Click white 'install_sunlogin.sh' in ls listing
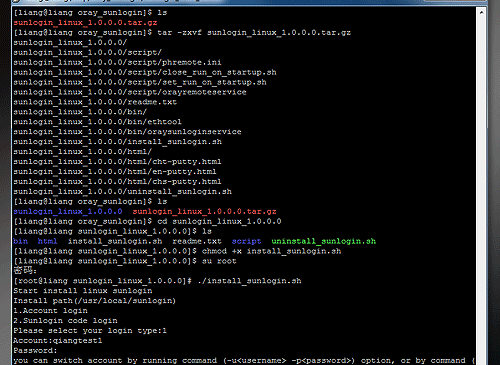Viewport: 500px width, 365px height. 115,241
